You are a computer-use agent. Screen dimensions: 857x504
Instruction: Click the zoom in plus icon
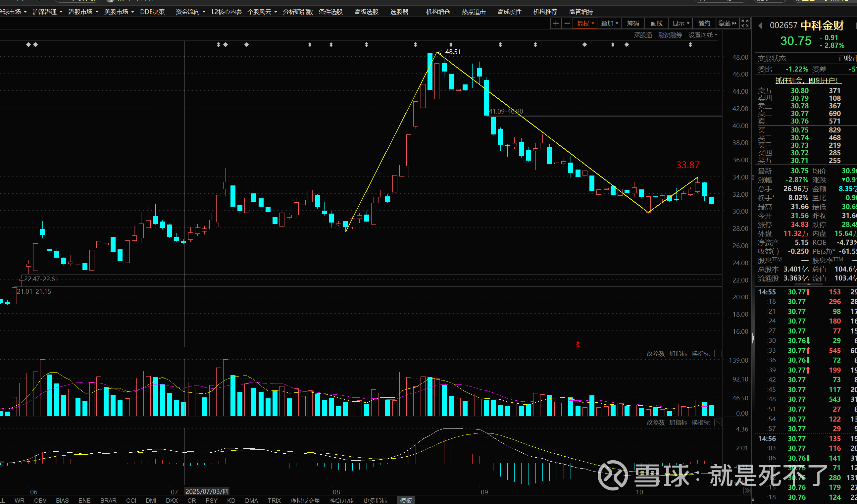(x=556, y=23)
